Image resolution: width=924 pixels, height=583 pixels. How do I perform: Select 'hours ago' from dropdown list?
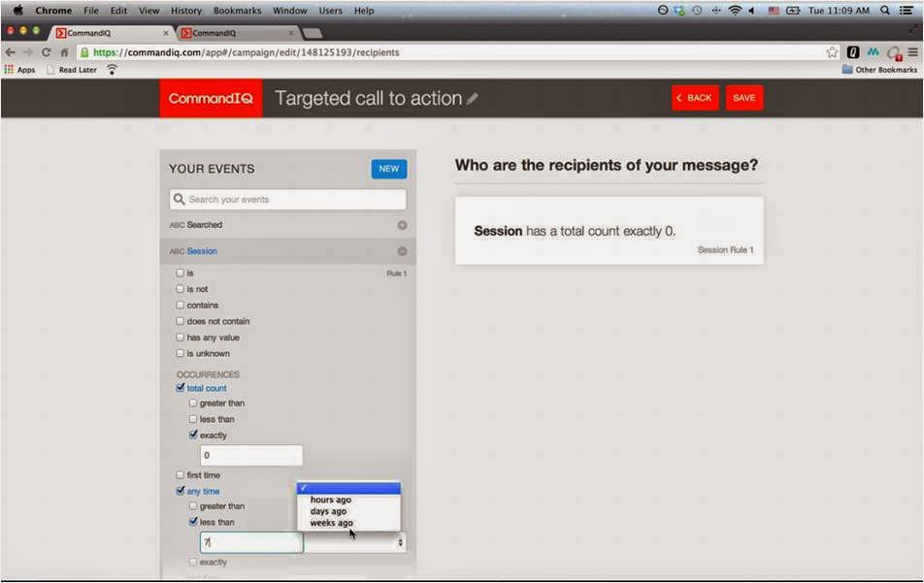pos(348,500)
